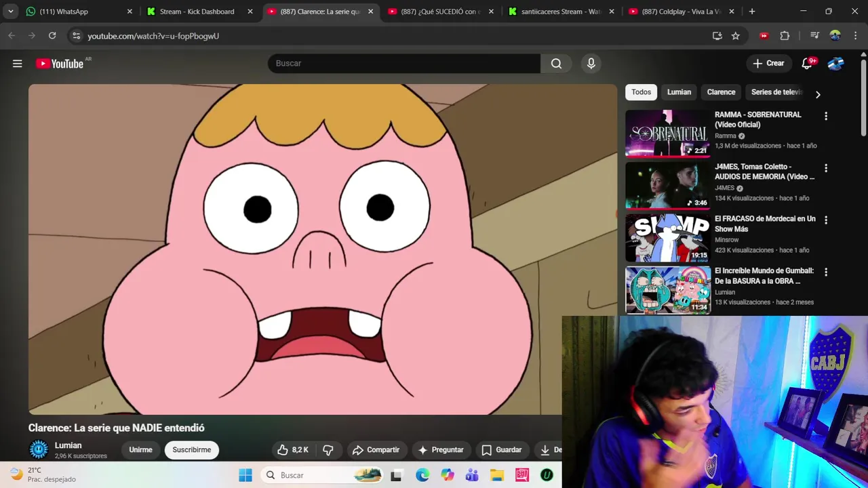The height and width of the screenshot is (488, 868).
Task: Share the video with Compartir
Action: click(376, 449)
